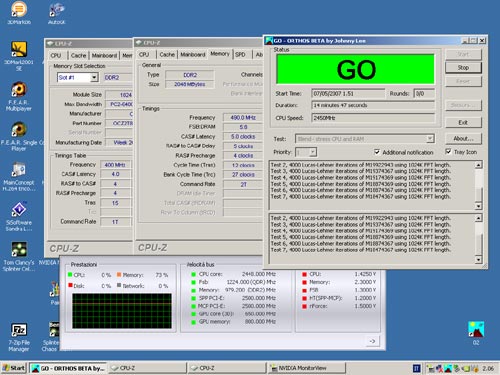Open Cache tab in back CPU-Z window

(78, 55)
